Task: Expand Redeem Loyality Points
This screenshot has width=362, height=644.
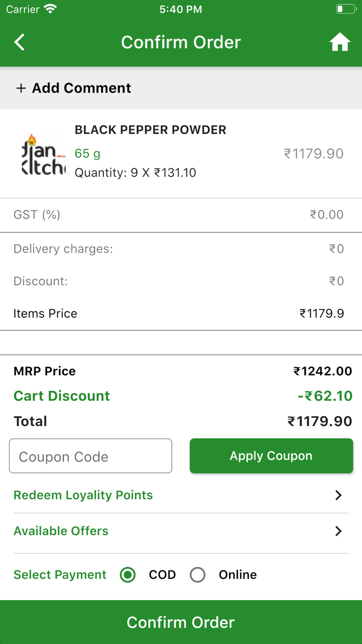Action: coord(83,495)
